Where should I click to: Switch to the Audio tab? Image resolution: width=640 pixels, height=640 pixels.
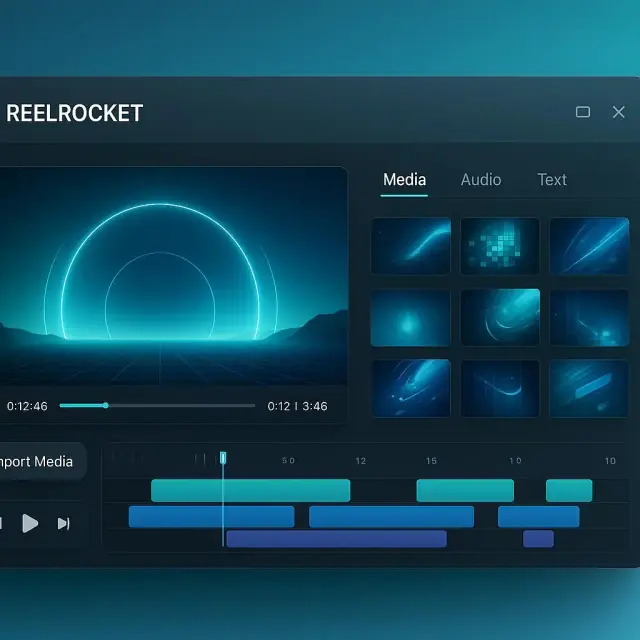tap(481, 180)
